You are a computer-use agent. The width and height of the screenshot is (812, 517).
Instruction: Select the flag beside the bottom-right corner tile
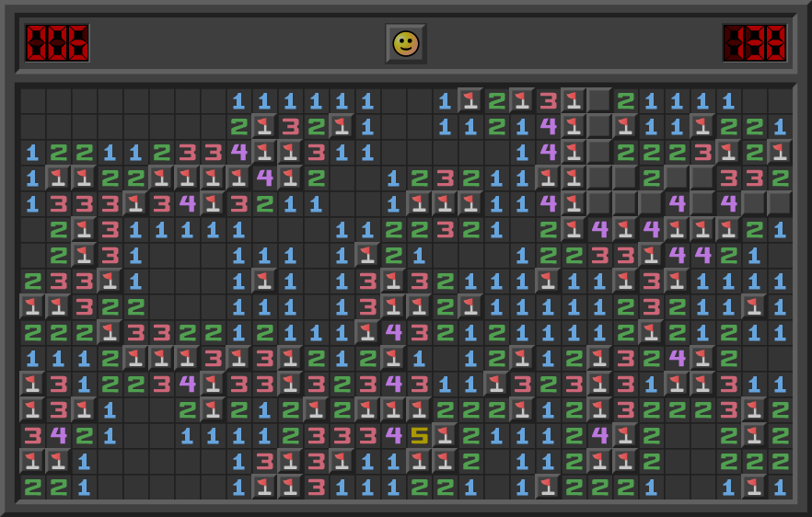tap(755, 487)
